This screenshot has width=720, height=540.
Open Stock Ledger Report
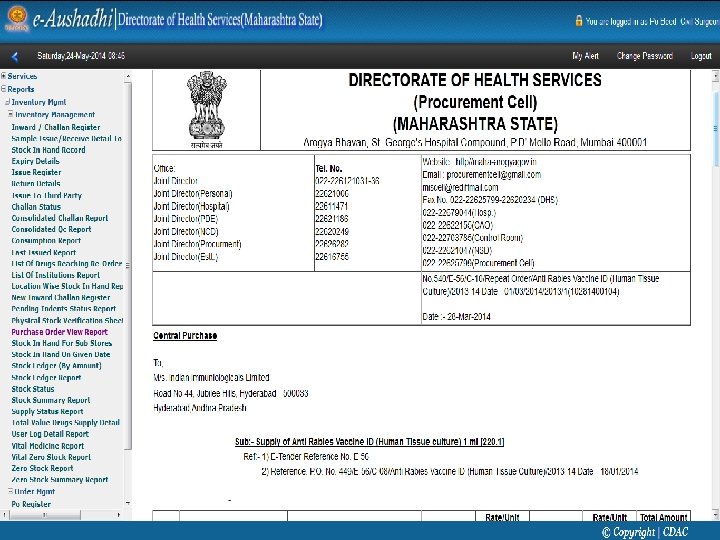pyautogui.click(x=46, y=377)
